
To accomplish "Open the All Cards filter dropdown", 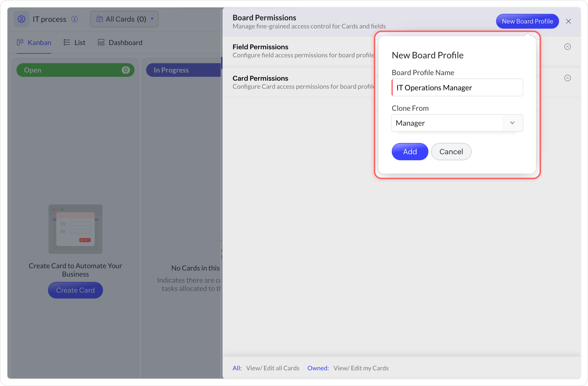I will [124, 19].
